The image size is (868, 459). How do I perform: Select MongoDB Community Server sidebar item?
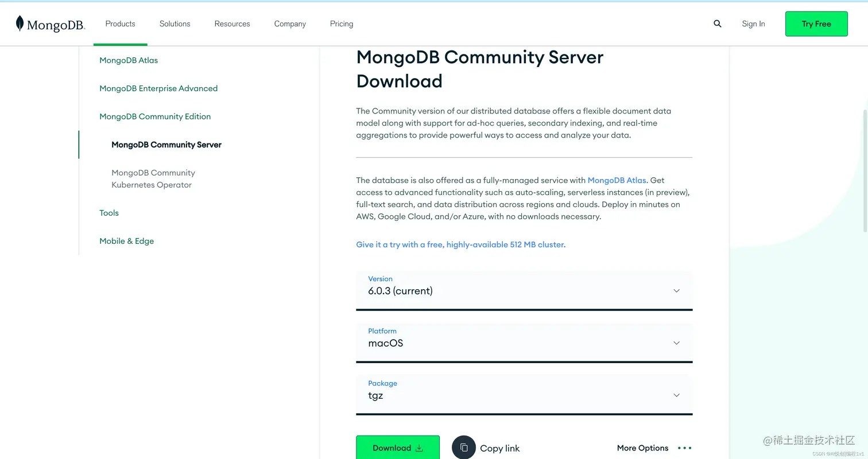pos(166,145)
